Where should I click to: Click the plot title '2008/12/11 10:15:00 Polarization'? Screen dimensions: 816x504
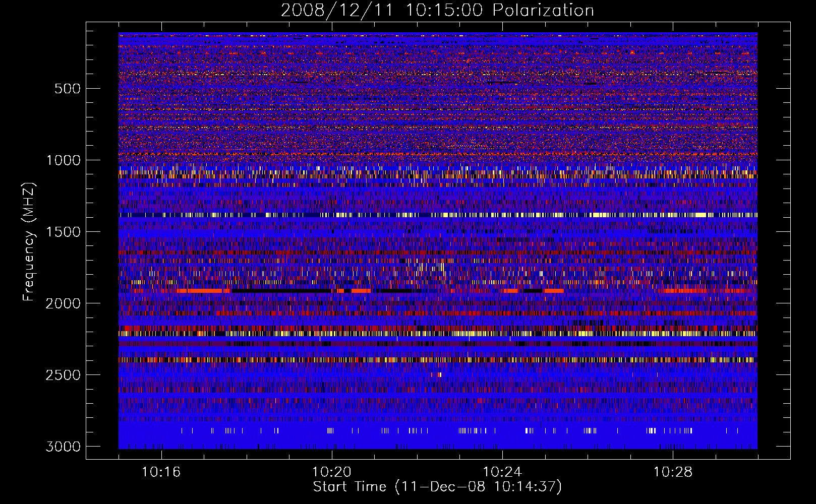pos(437,10)
